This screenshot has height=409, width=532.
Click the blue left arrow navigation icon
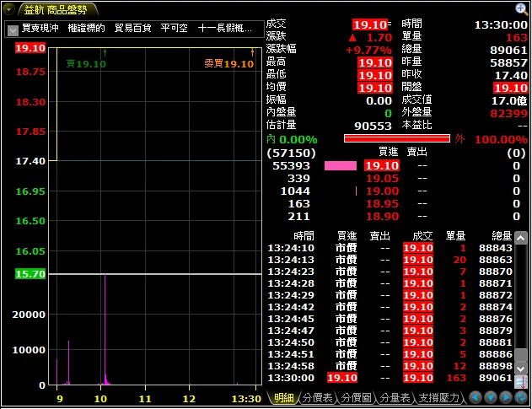point(475,397)
